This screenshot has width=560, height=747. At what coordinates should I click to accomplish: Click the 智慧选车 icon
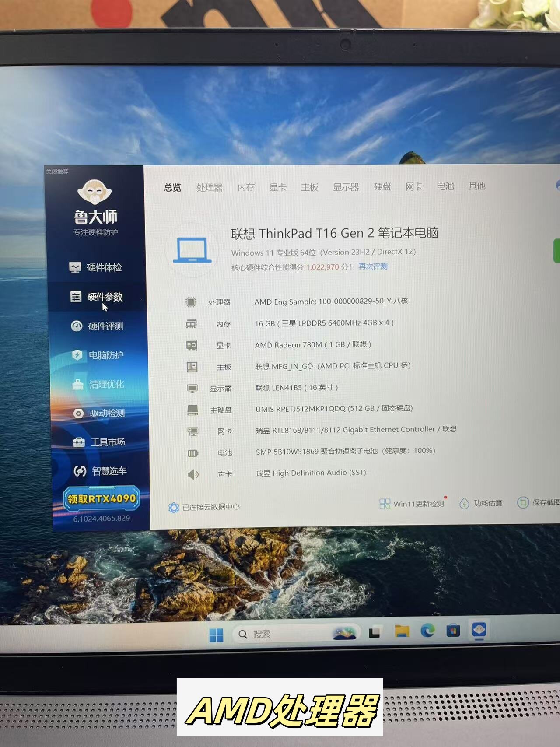[80, 471]
